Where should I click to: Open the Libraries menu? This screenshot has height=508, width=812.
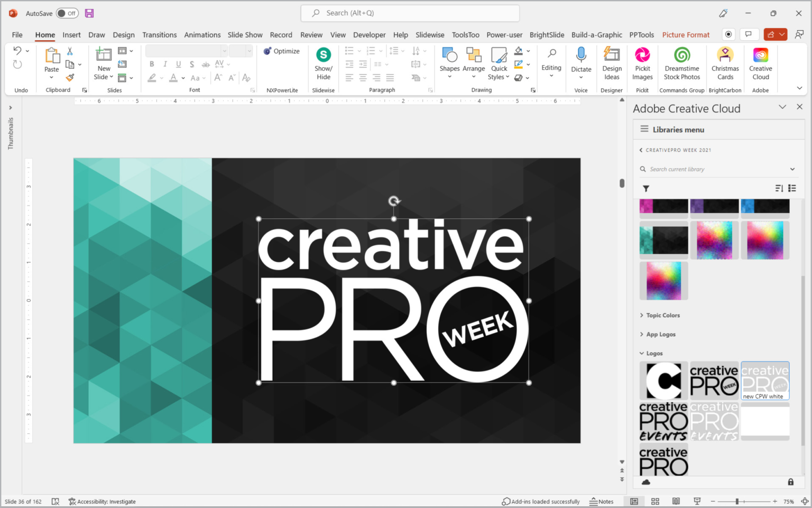(x=678, y=129)
